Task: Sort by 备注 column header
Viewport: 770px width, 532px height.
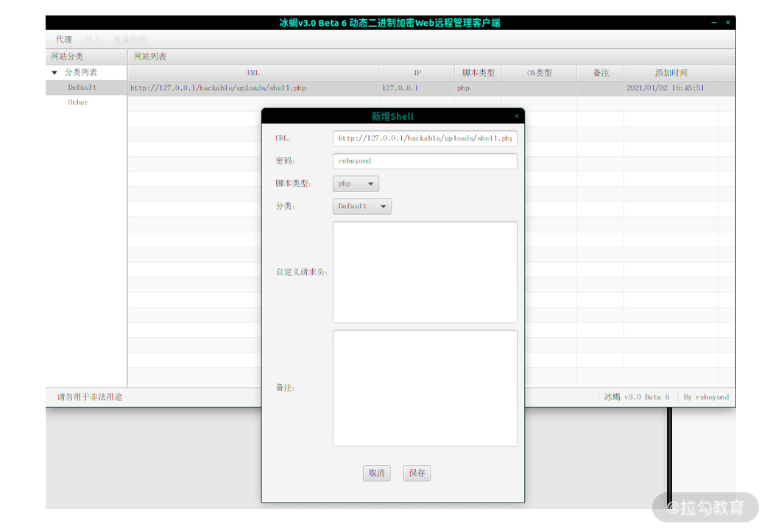Action: (601, 73)
